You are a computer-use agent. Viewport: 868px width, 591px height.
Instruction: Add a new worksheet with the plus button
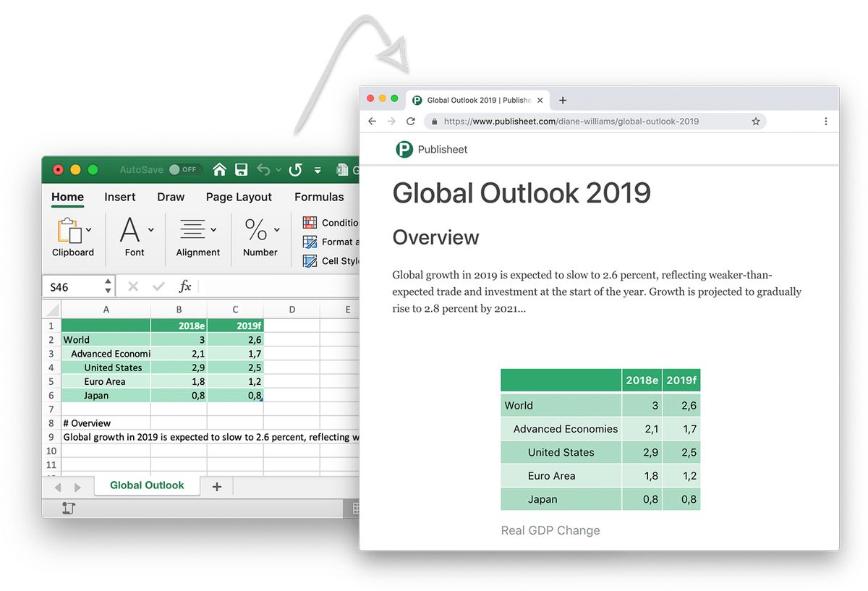point(216,486)
